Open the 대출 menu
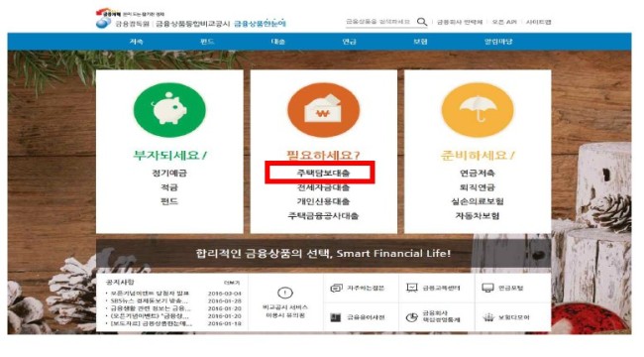Viewport: 644px width, 357px height. pyautogui.click(x=278, y=42)
